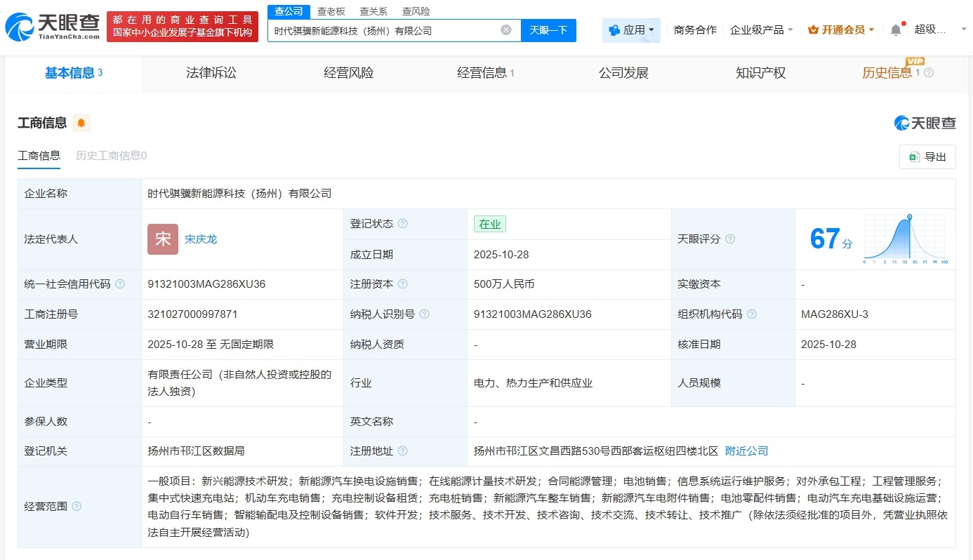Click the 天眼一下 search button

tap(548, 30)
